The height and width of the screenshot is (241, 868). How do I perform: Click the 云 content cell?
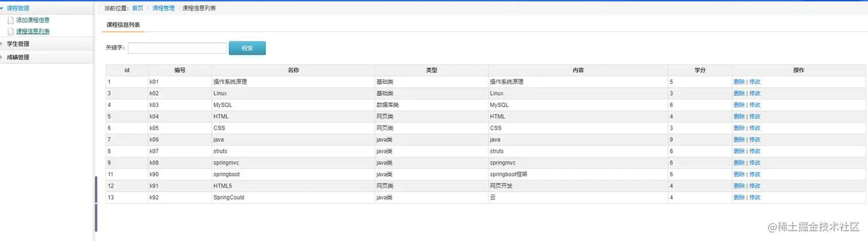(578, 197)
